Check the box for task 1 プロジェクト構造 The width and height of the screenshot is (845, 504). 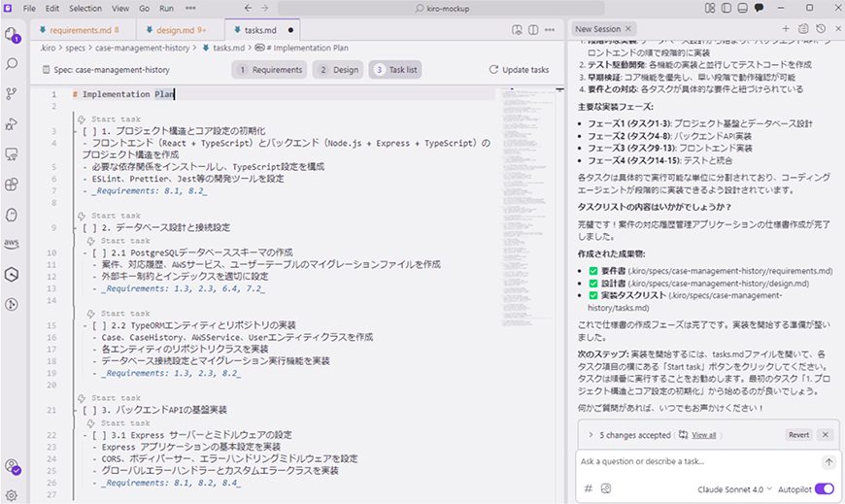(x=89, y=131)
